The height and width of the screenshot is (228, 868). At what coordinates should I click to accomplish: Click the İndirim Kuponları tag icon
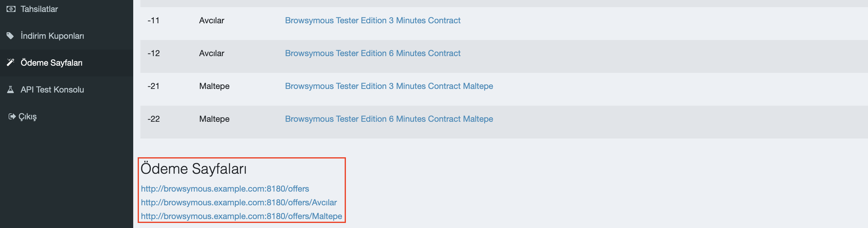[10, 36]
